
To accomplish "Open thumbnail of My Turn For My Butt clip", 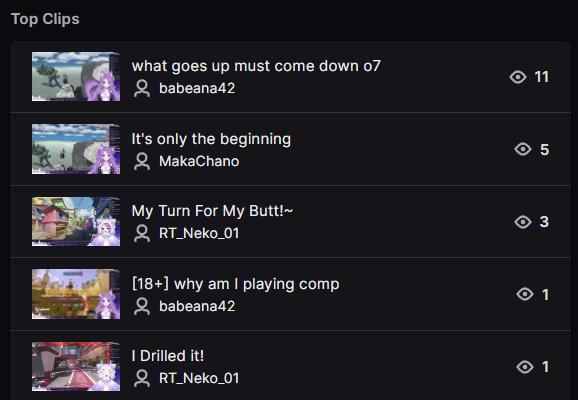I will coord(76,222).
